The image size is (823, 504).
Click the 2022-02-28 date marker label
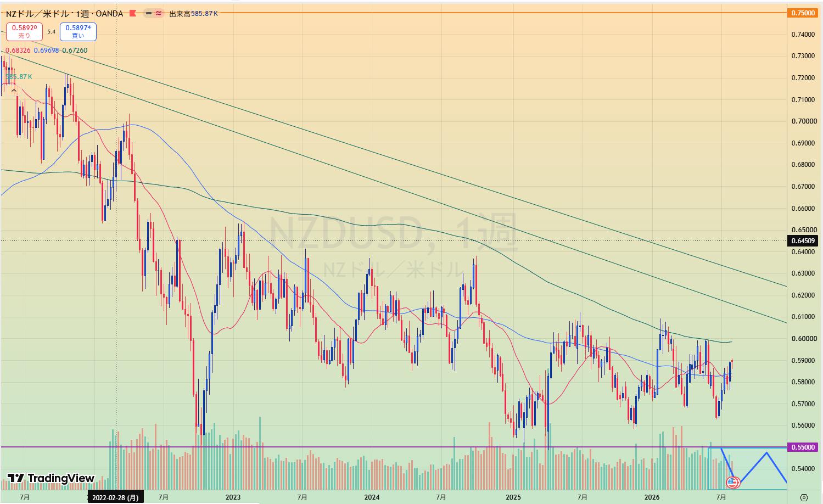[x=116, y=497]
